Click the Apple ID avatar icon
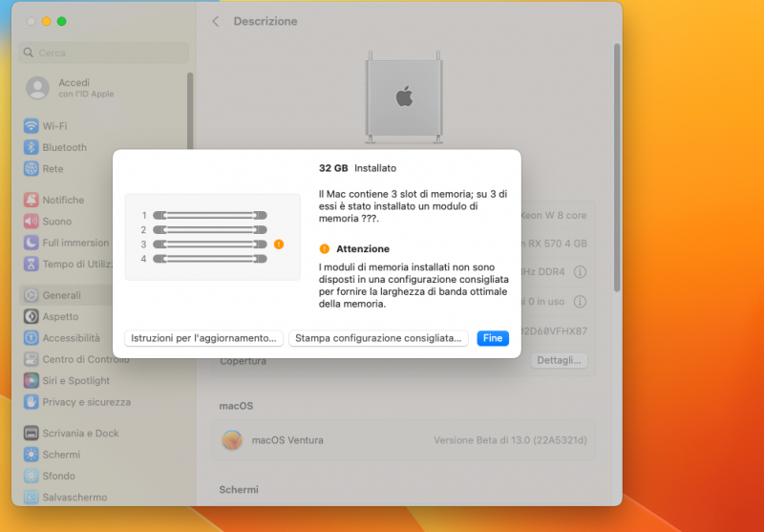This screenshot has height=532, width=764. (37, 88)
